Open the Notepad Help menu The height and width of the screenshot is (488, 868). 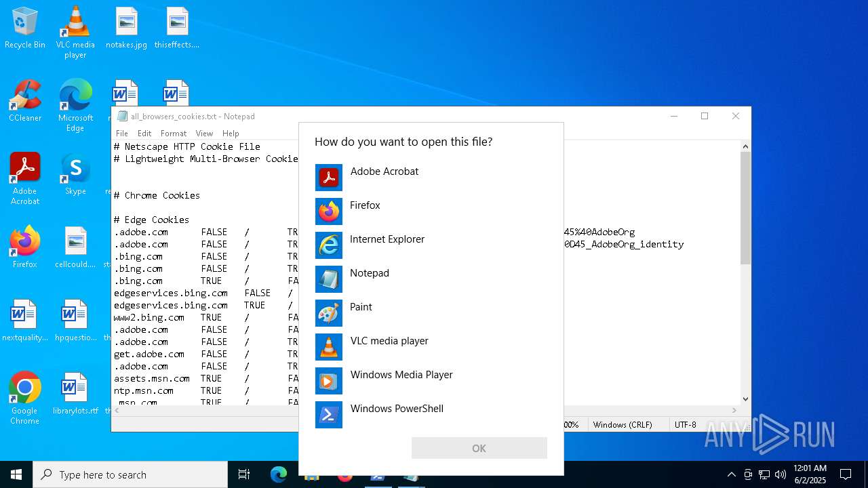[x=231, y=134]
